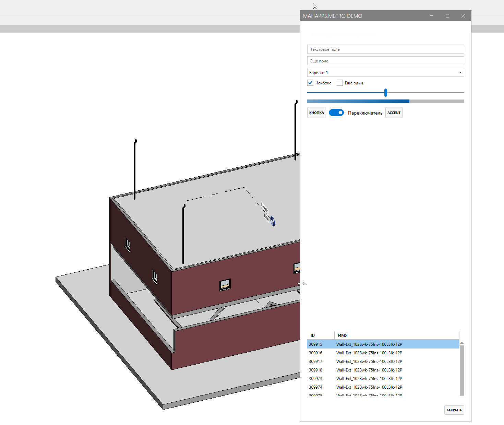This screenshot has width=504, height=425.
Task: Click inside the "Текстовое поле" text field
Action: coord(385,49)
